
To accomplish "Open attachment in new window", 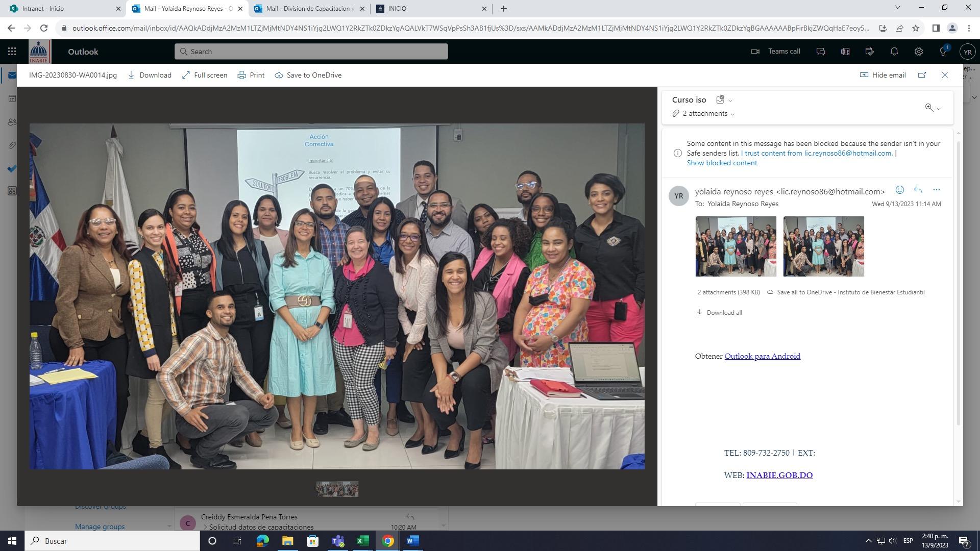I will [x=922, y=75].
